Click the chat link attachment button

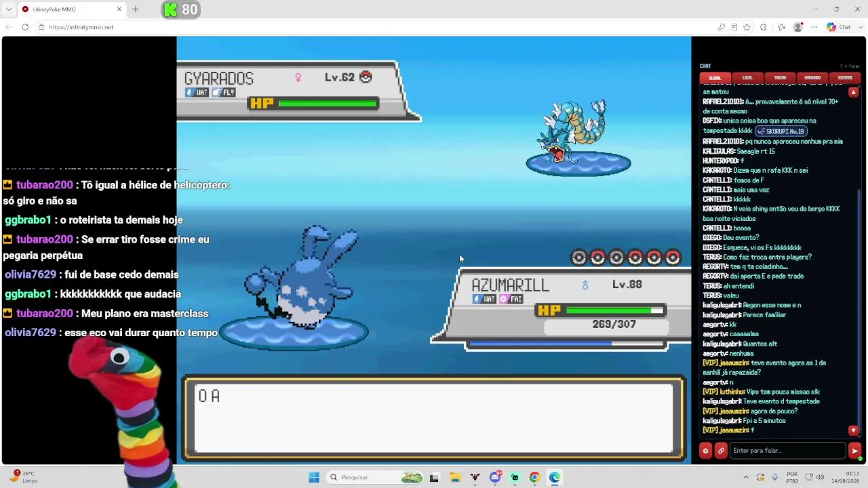[x=721, y=451]
